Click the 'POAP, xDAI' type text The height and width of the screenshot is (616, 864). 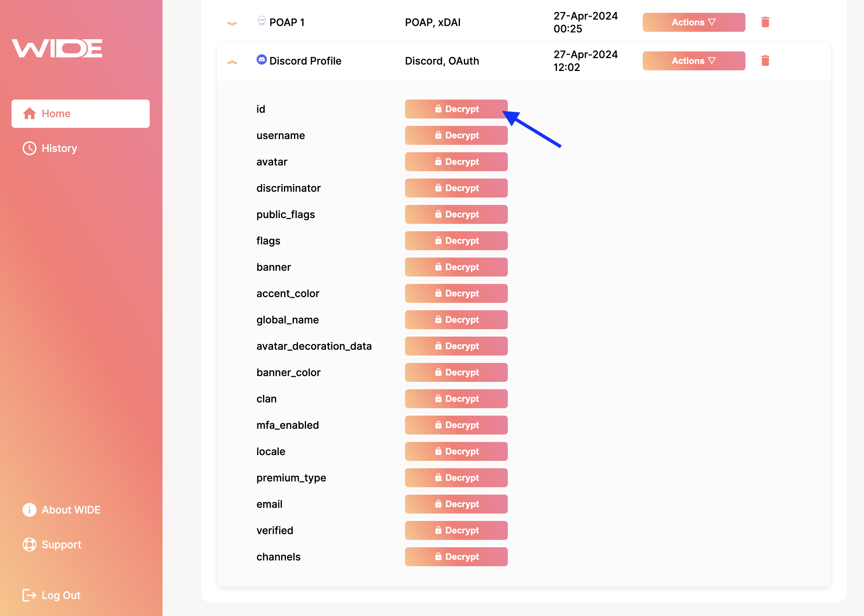(x=433, y=22)
